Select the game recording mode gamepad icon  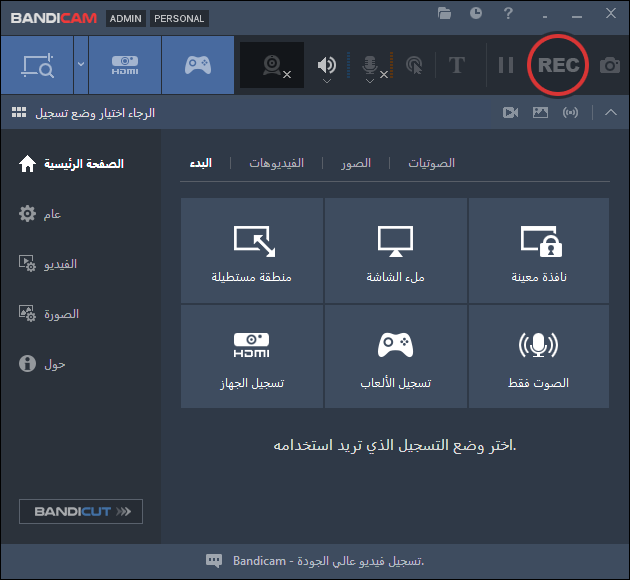tap(198, 65)
